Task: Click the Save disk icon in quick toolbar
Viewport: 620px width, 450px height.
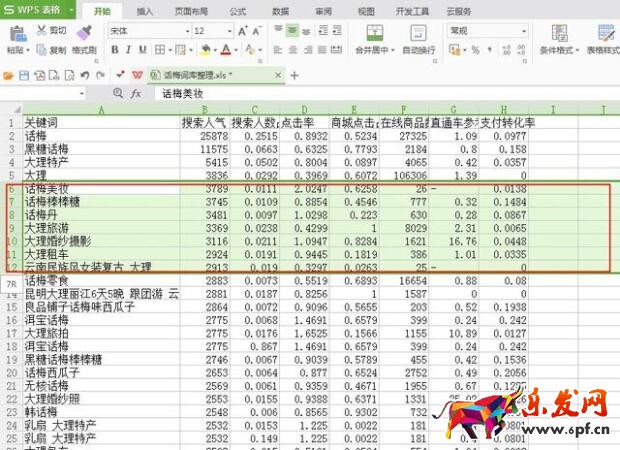Action: coord(24,74)
